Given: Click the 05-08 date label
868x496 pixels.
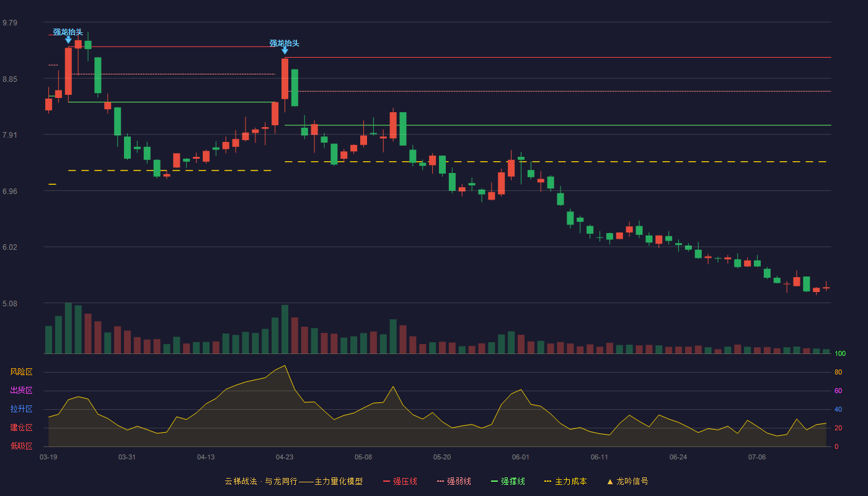Looking at the screenshot, I should click(363, 457).
